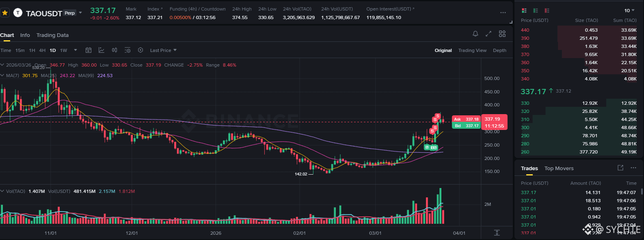The height and width of the screenshot is (240, 644).
Task: Click trade row at 19:47:07
Action: [579, 192]
